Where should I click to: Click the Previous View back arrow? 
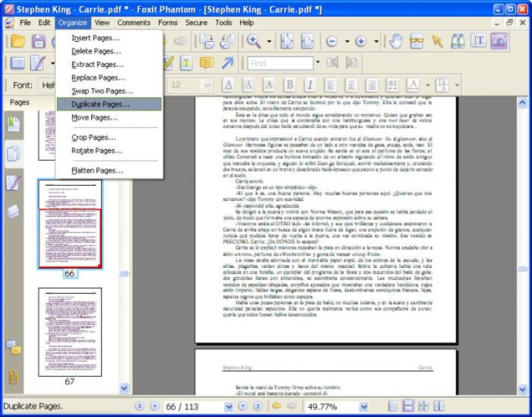click(277, 406)
